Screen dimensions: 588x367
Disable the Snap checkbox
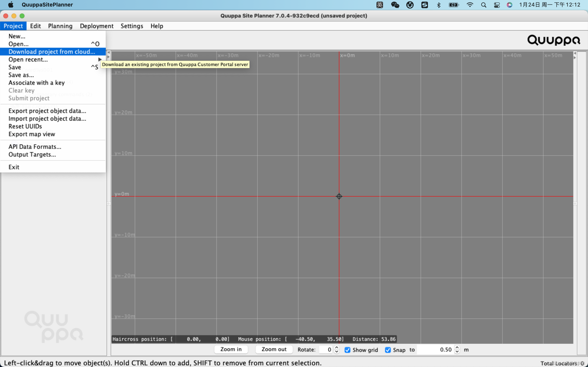coord(388,350)
